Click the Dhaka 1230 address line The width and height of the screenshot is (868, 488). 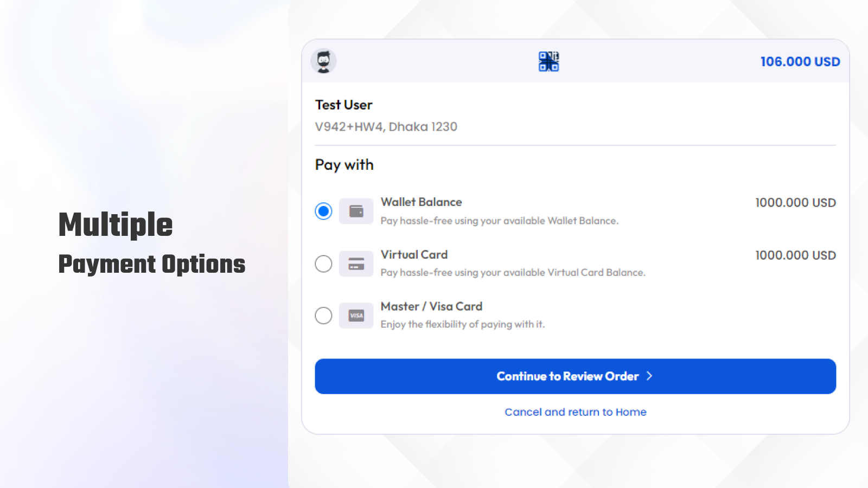coord(386,126)
